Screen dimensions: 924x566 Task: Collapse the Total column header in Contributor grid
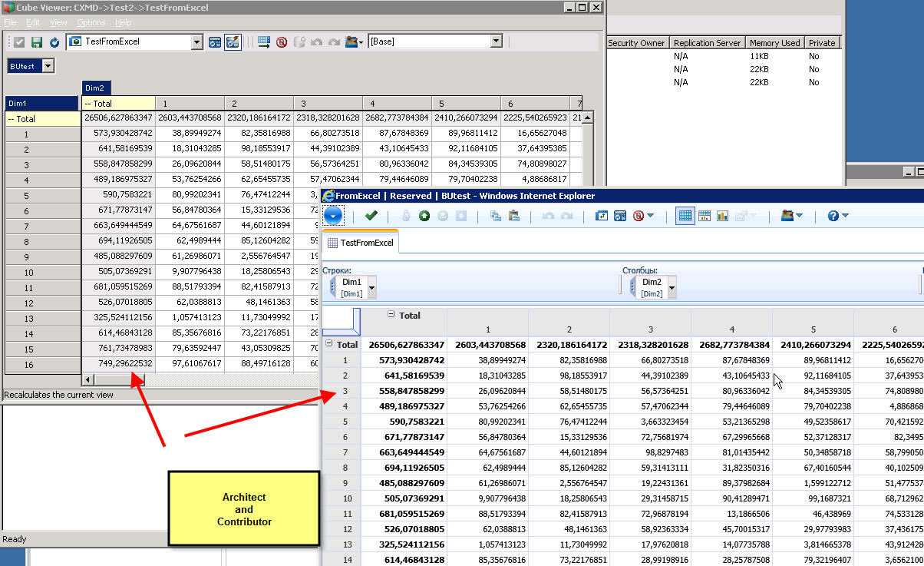(391, 315)
